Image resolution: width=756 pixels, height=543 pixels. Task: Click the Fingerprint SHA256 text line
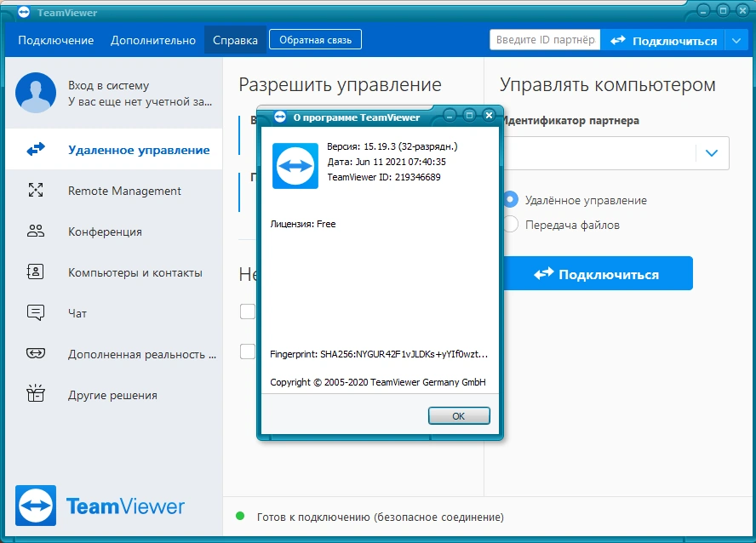tap(379, 354)
